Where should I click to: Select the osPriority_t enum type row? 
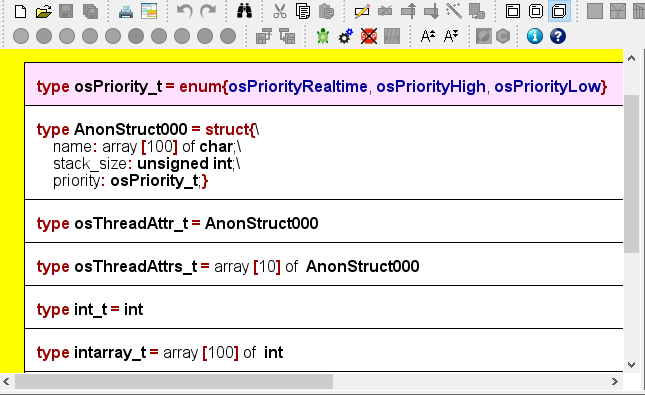pyautogui.click(x=324, y=84)
